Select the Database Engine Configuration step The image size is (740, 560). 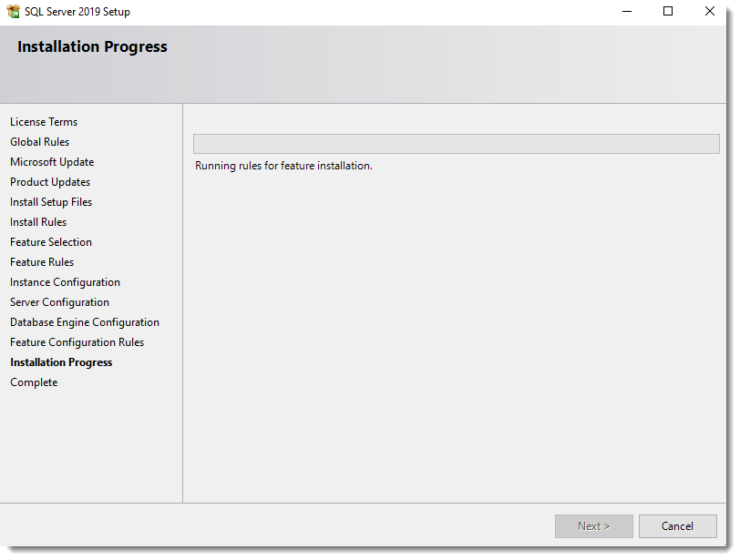pyautogui.click(x=85, y=322)
